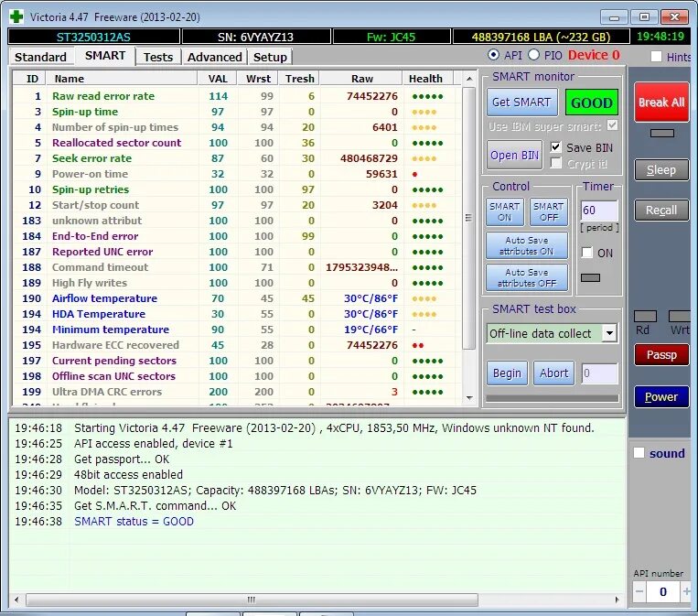This screenshot has height=616, width=698.
Task: Open the Tests tab
Action: (158, 57)
